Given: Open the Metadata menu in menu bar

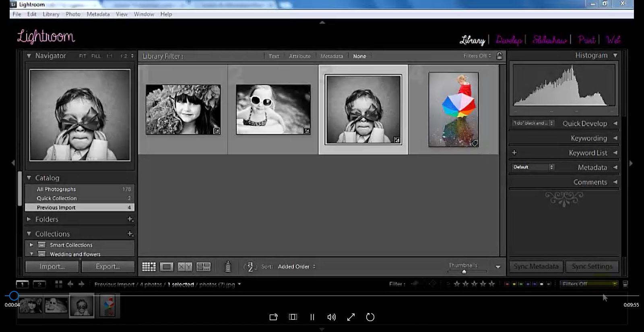Looking at the screenshot, I should tap(98, 14).
